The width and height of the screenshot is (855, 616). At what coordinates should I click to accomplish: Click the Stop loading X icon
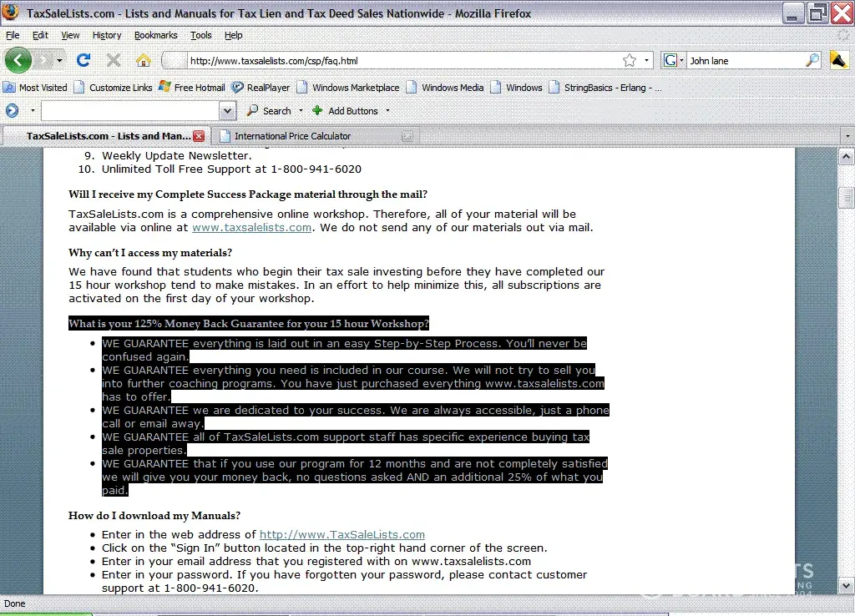pos(114,60)
